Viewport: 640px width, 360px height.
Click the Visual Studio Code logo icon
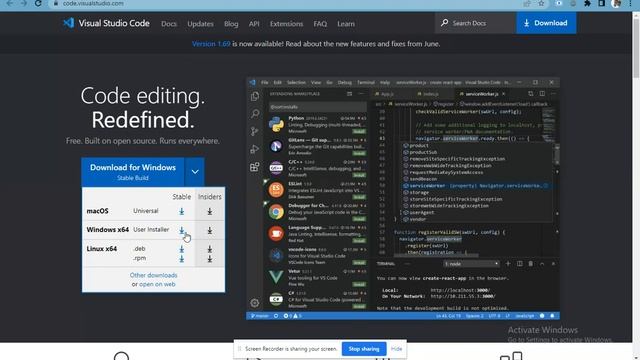coord(69,23)
